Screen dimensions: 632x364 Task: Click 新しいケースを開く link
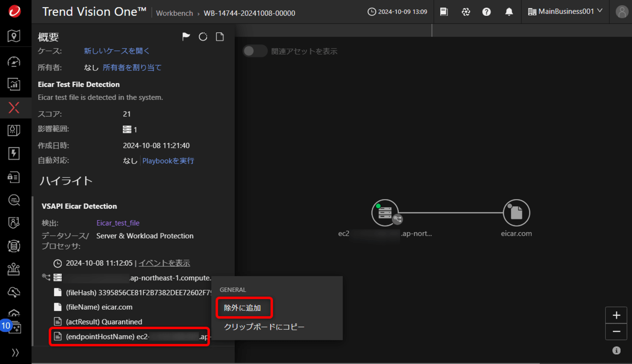(117, 51)
